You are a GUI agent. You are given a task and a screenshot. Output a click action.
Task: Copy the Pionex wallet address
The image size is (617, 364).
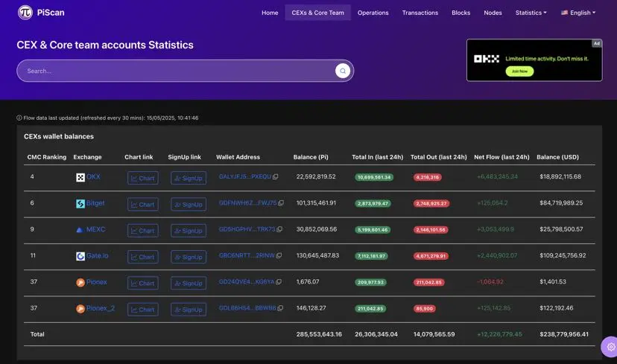pyautogui.click(x=279, y=282)
